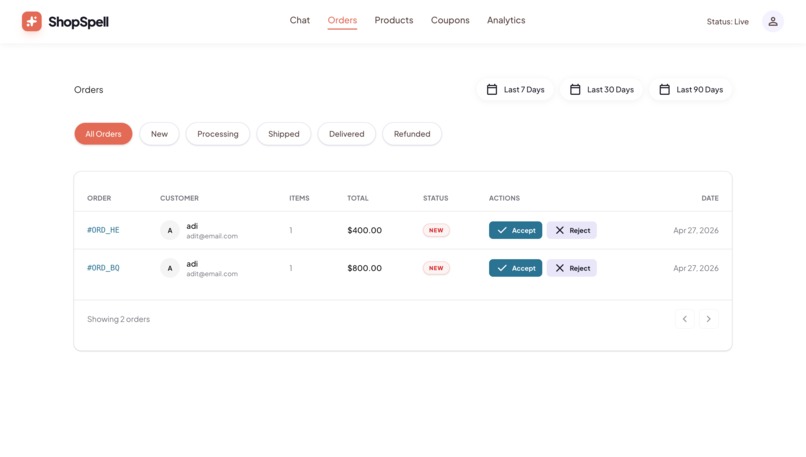Go to next page of orders
Viewport: 806px width, 457px height.
coord(708,319)
